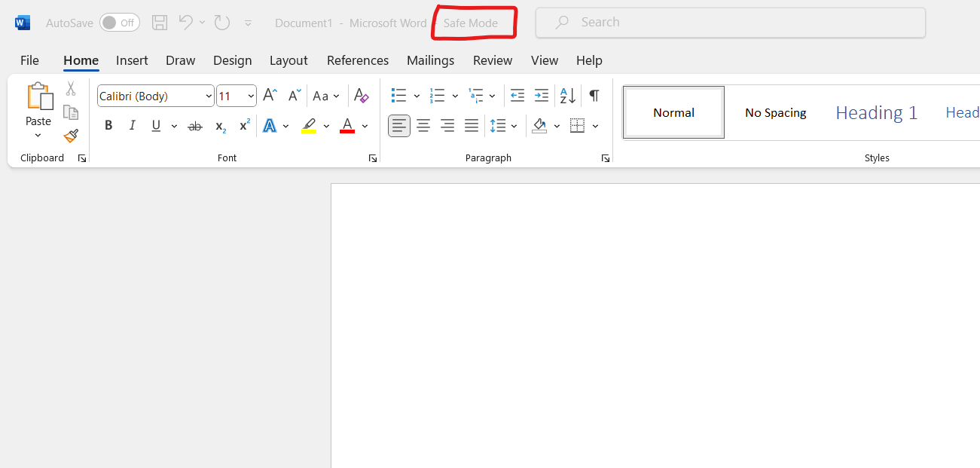Toggle italic formatting
The width and height of the screenshot is (980, 468).
pos(133,126)
